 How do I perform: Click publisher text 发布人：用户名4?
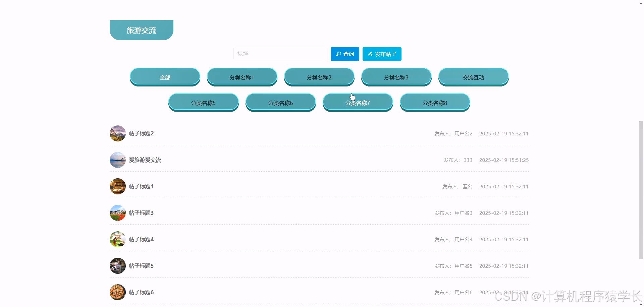[x=453, y=239]
